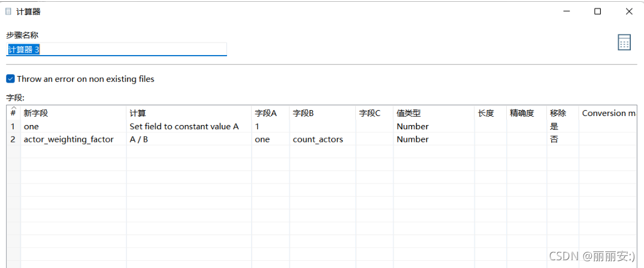Sort by the # column header
Image resolution: width=644 pixels, height=268 pixels.
pyautogui.click(x=14, y=112)
